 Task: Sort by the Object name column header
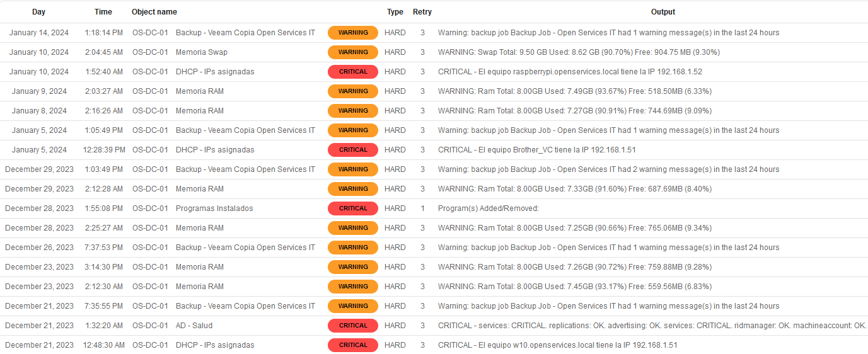pos(154,12)
